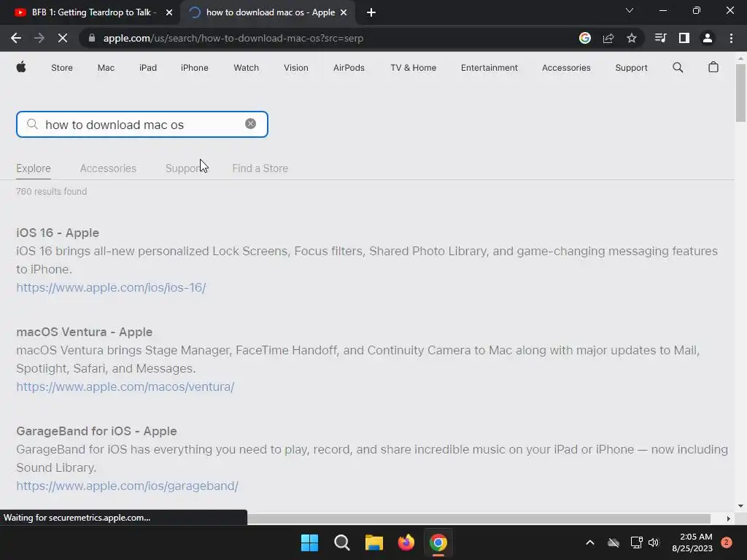747x560 pixels.
Task: Click the Apple logo home icon
Action: (x=21, y=68)
